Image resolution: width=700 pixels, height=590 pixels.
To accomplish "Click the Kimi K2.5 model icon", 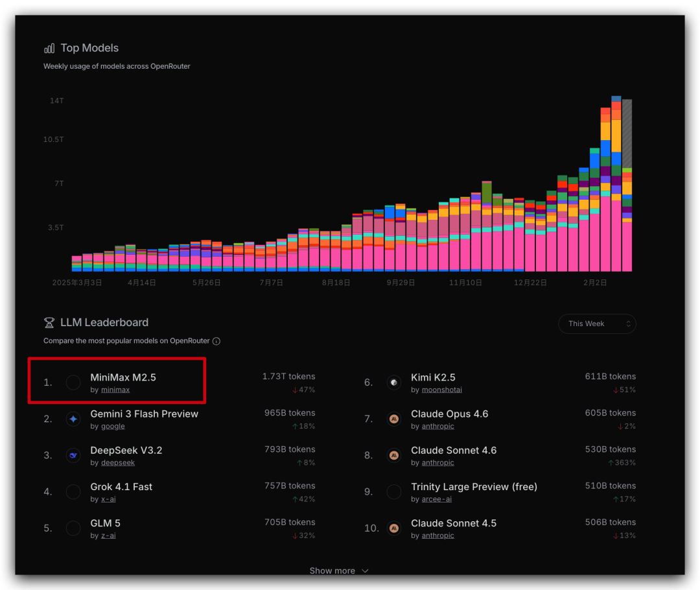I will [393, 383].
